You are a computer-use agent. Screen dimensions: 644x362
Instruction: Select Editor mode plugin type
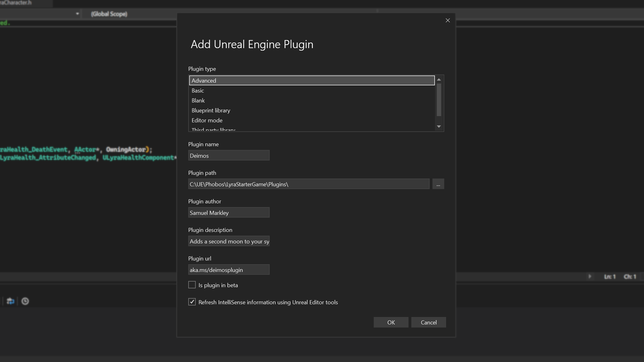click(207, 120)
